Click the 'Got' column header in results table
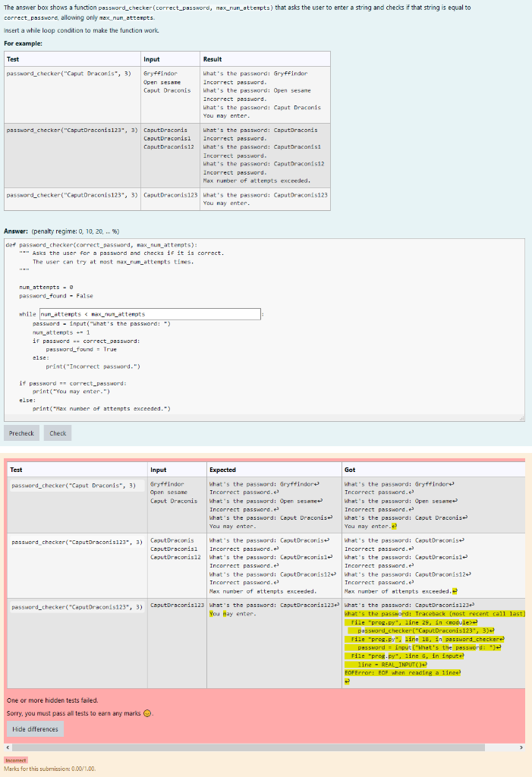532x777 pixels. click(350, 470)
